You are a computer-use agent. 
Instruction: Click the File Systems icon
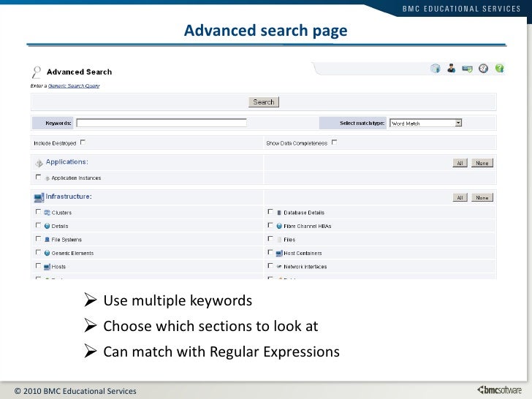pyautogui.click(x=47, y=240)
